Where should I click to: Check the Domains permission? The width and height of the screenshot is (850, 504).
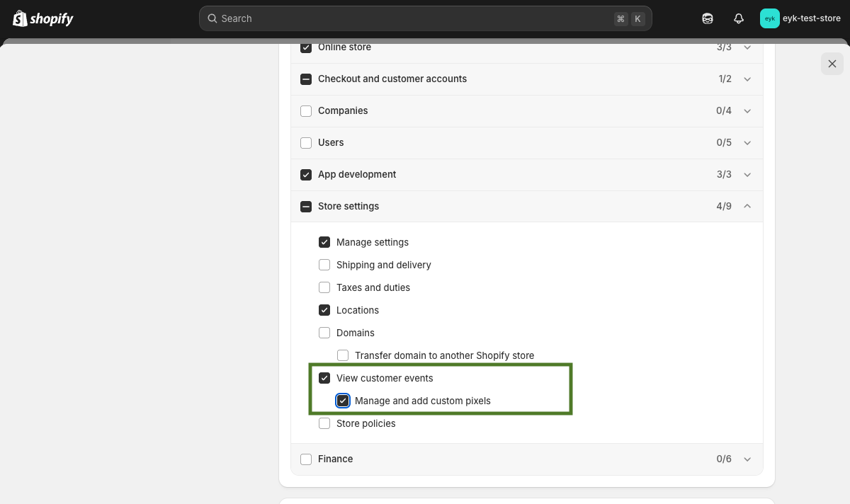pyautogui.click(x=324, y=333)
